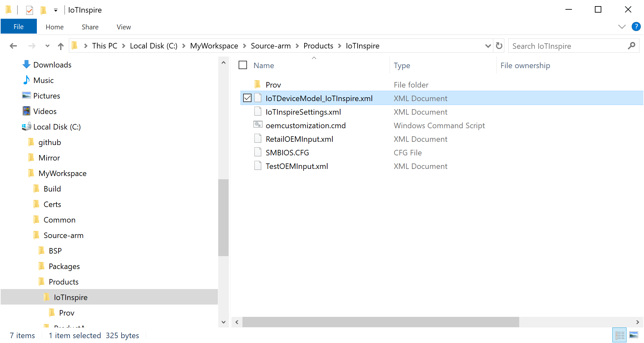Screen dimensions: 644x343
Task: Refresh the IoTInspire folder view
Action: click(499, 46)
